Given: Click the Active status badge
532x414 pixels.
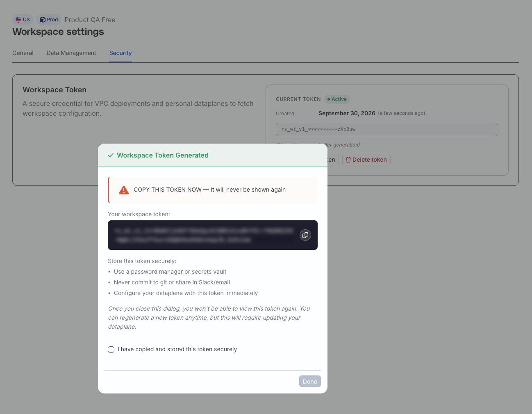Looking at the screenshot, I should 337,99.
